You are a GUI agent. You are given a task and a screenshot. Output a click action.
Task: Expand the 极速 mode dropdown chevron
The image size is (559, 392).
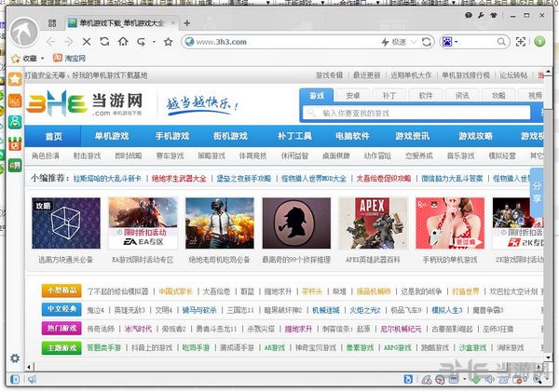tap(414, 42)
